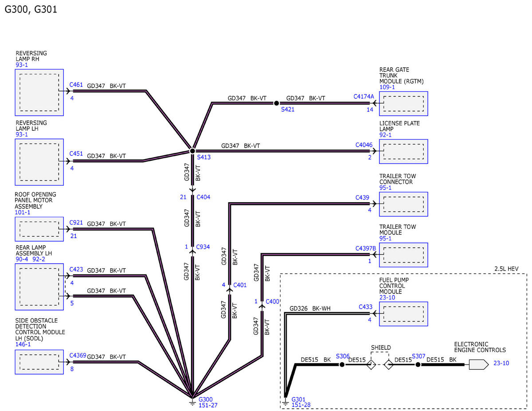Select the C404 connector label
This screenshot has height=411, width=532.
tap(203, 197)
